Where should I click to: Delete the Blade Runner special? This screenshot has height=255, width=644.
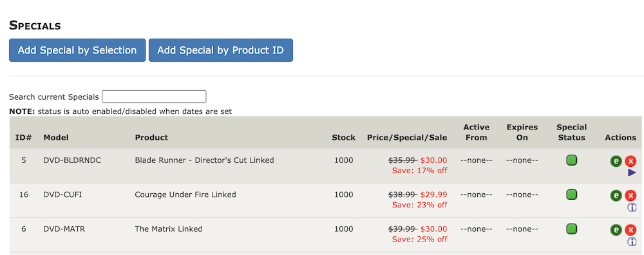(x=630, y=161)
